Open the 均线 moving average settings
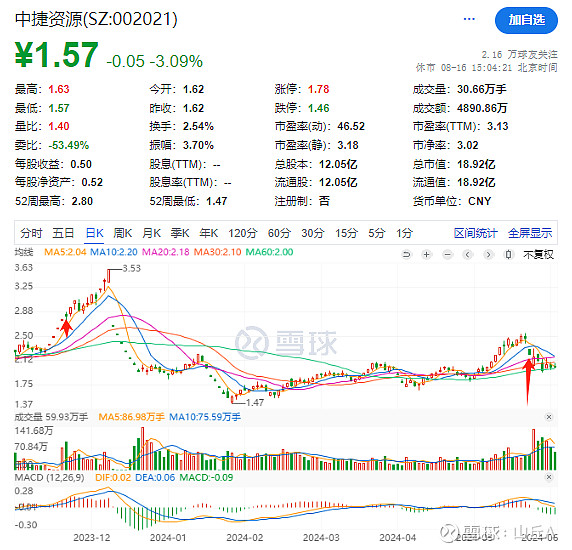Image resolution: width=572 pixels, height=550 pixels. pos(24,252)
